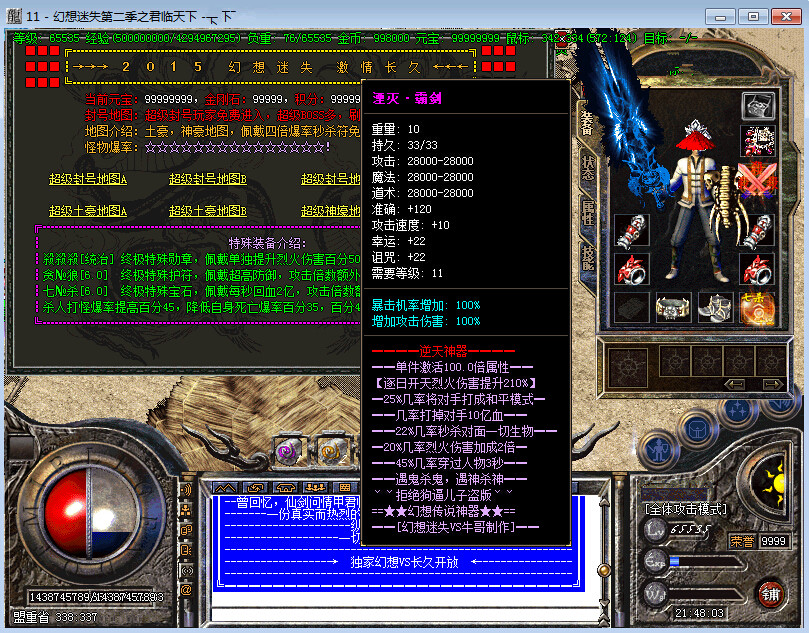Use the purple swirl quick-slot item

288,451
